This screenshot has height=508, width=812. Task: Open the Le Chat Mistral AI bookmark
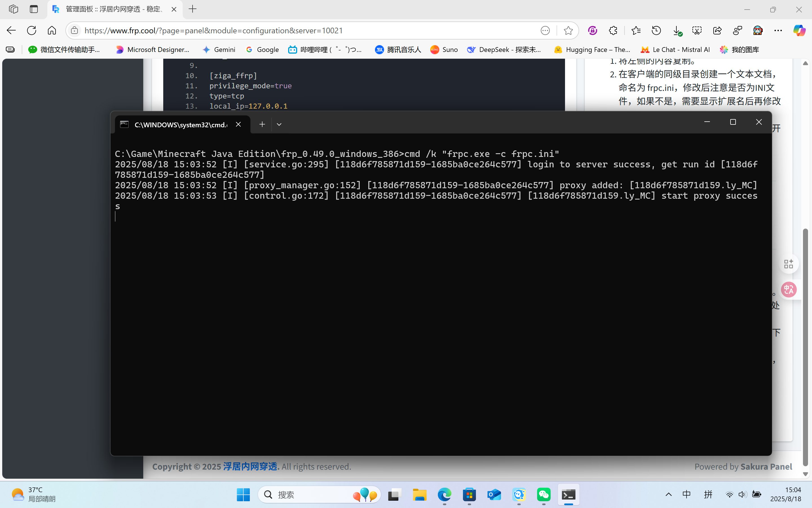tap(675, 50)
